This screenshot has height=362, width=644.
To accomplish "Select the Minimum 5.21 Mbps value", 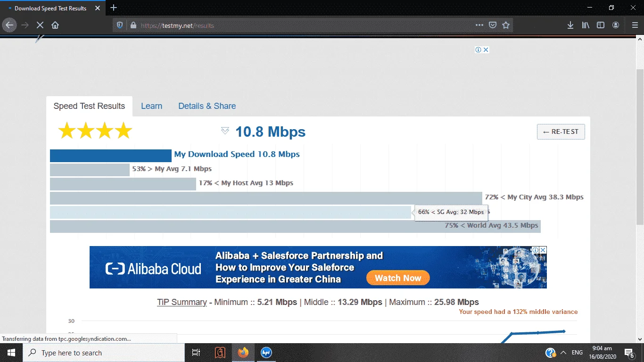I will pos(277,302).
